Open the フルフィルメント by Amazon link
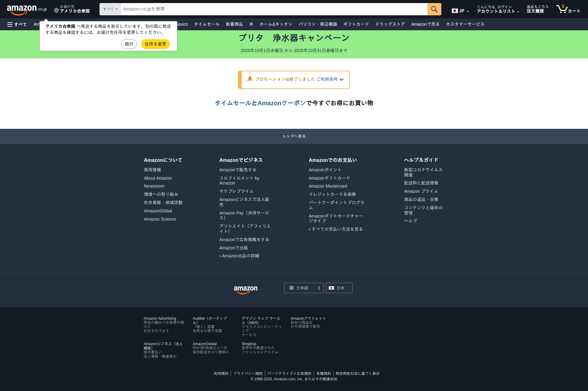 click(239, 181)
